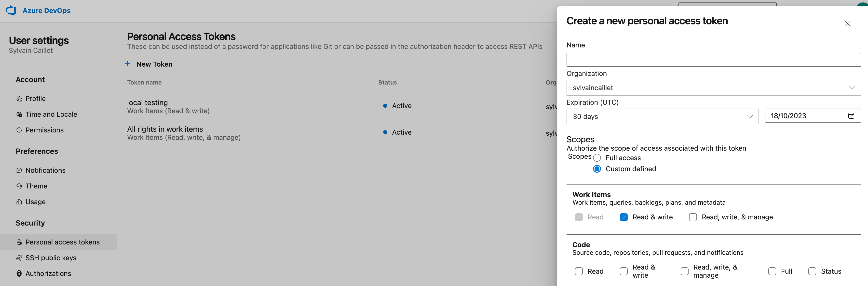Select the Full access radio button
Viewport: 868px width, 286px height.
[x=597, y=158]
